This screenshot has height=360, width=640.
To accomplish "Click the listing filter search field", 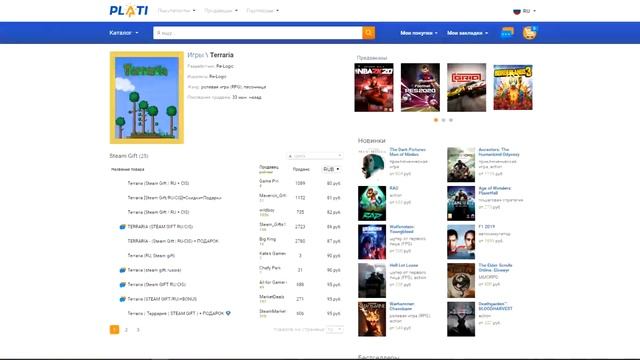I will click(x=315, y=156).
